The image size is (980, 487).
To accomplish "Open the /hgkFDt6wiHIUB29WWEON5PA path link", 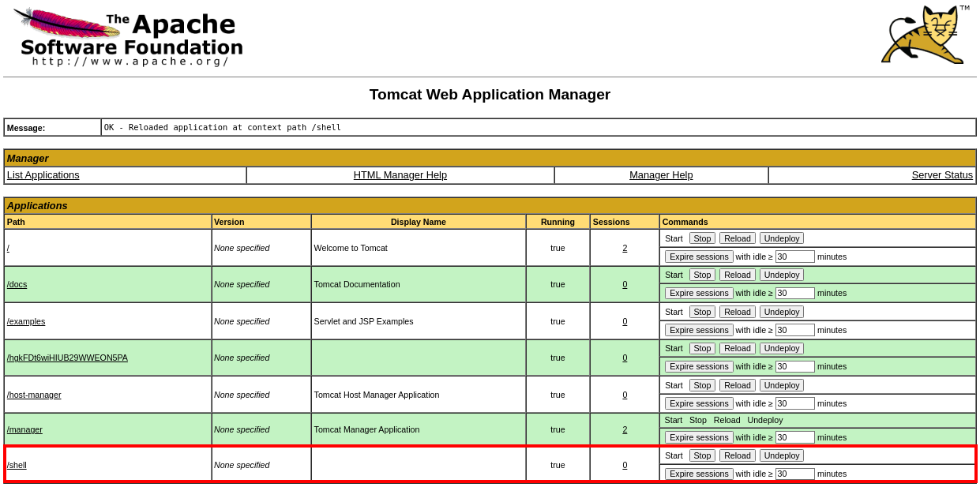I will [x=67, y=358].
